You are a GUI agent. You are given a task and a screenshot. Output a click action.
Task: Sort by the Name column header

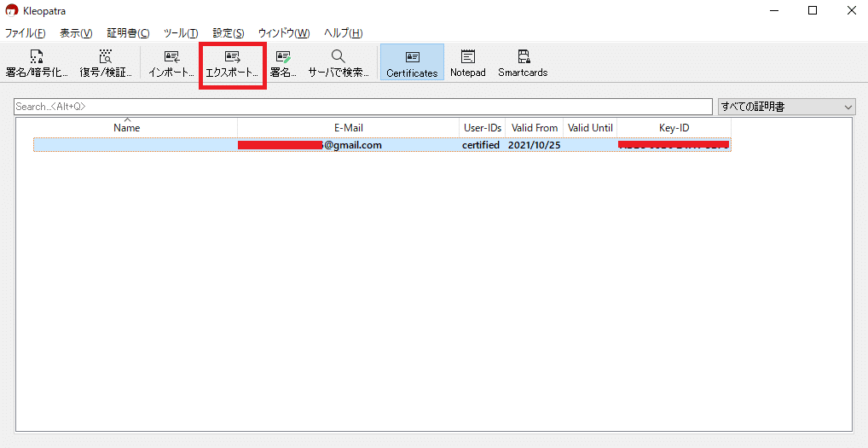[x=127, y=127]
